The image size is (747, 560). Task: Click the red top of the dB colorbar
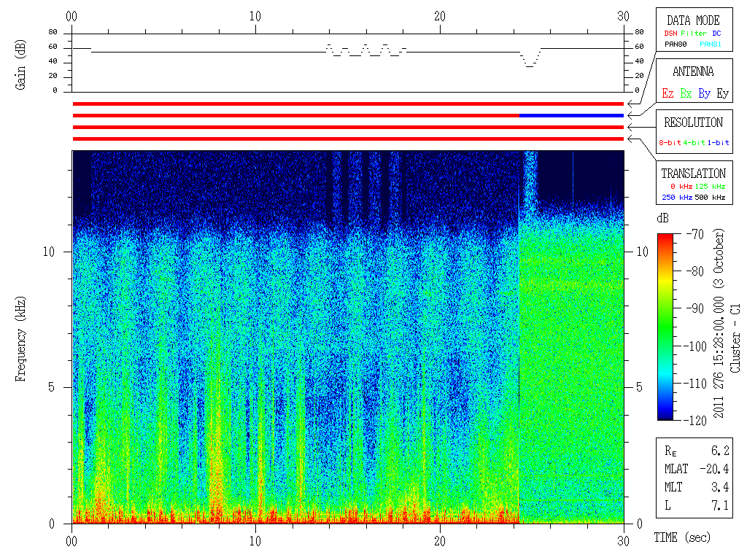coord(665,238)
